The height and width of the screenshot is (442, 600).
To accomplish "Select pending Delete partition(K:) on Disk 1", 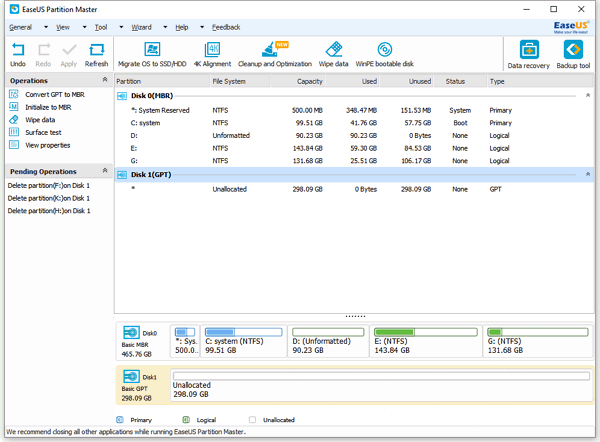I will coord(49,198).
